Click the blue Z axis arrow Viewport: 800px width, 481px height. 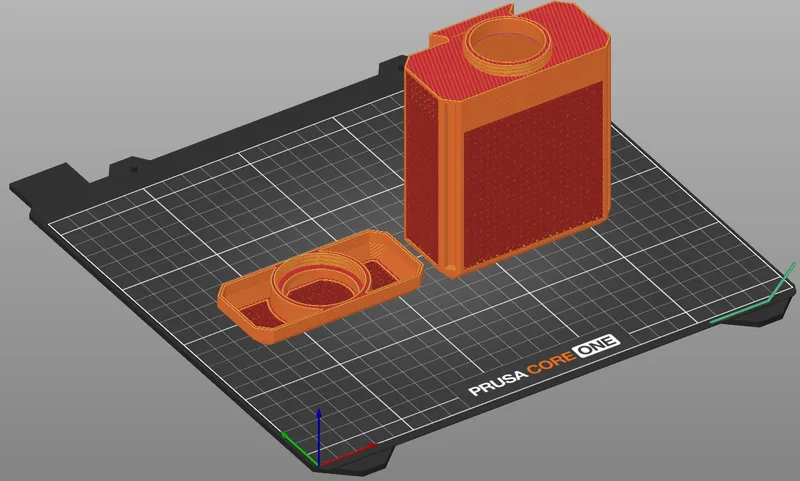click(x=319, y=434)
